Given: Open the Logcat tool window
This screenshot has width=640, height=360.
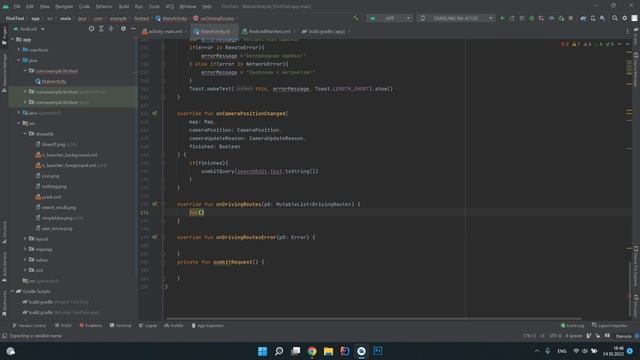Looking at the screenshot, I should coord(148,326).
